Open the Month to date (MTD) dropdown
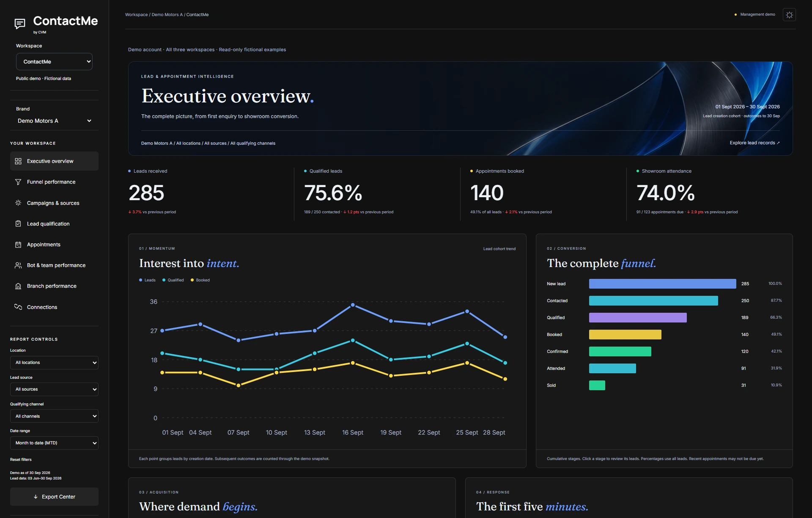 (54, 443)
